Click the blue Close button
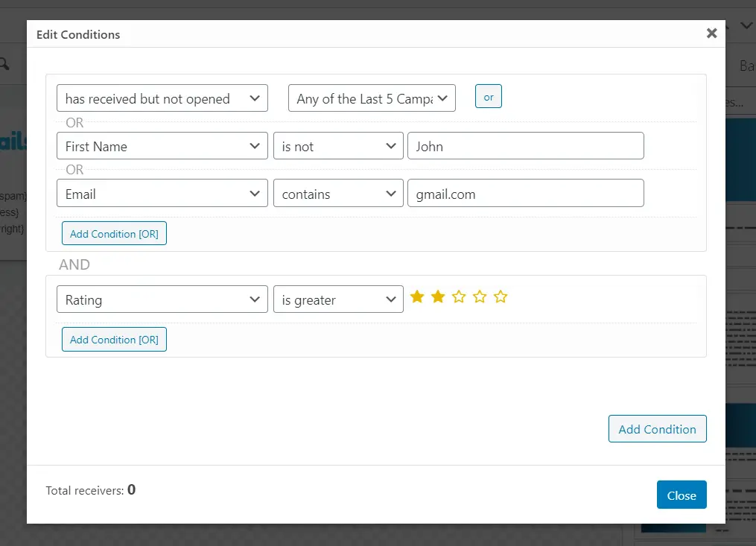The height and width of the screenshot is (546, 756). pyautogui.click(x=682, y=495)
